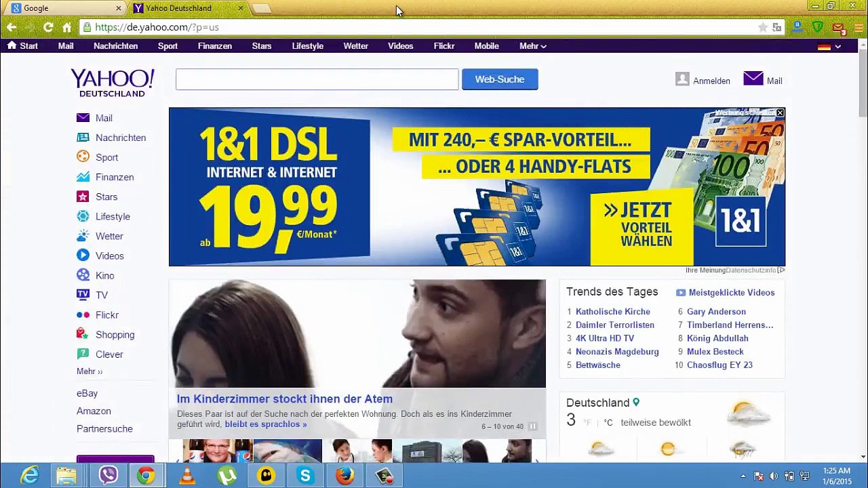Click the browser home icon
The height and width of the screenshot is (488, 868).
[x=66, y=27]
